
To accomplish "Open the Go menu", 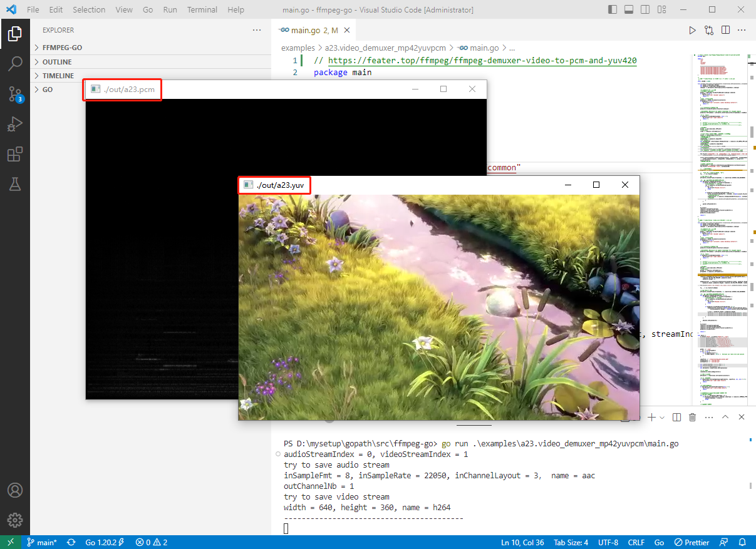I will [x=148, y=9].
